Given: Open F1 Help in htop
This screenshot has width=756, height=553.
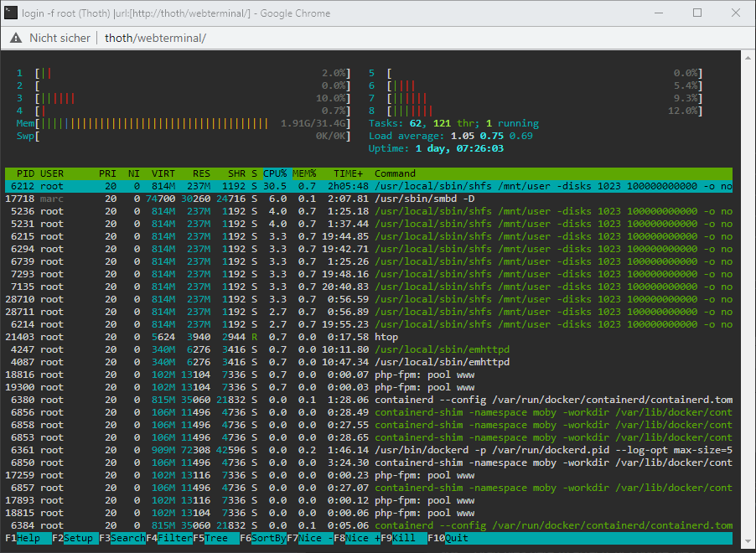Looking at the screenshot, I should [28, 538].
